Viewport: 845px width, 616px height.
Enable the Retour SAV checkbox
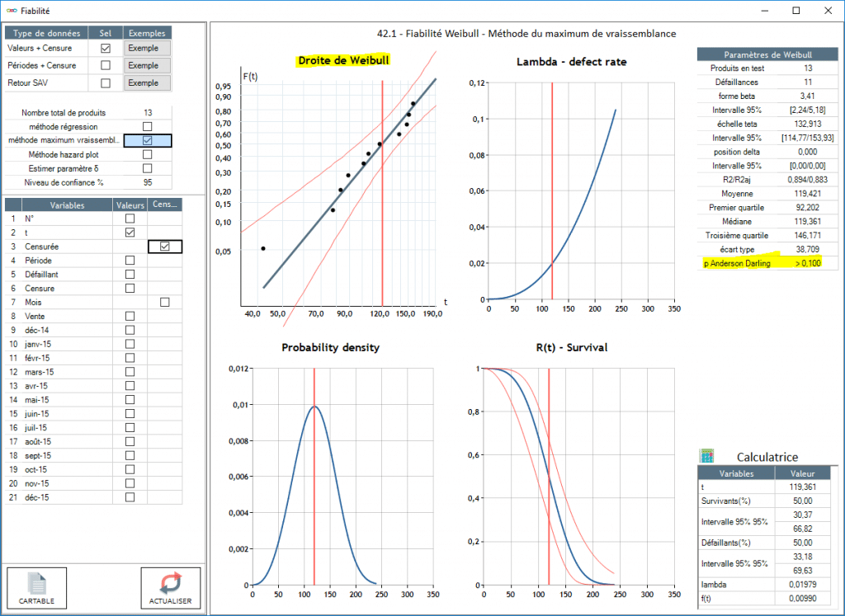[x=106, y=83]
